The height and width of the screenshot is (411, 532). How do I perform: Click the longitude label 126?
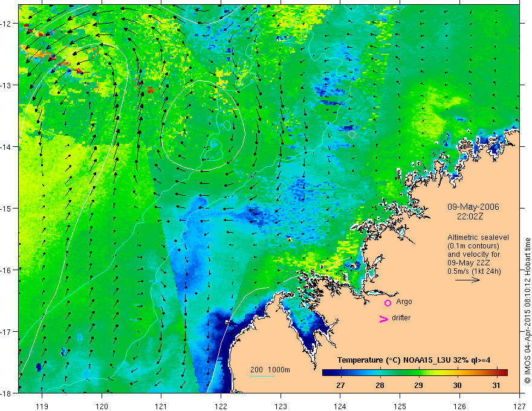[459, 406]
